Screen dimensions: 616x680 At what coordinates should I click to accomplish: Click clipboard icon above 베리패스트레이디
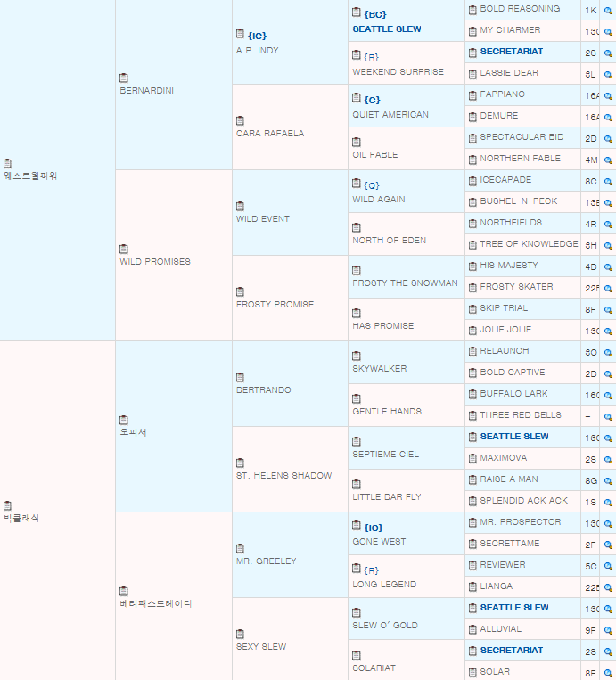pyautogui.click(x=124, y=591)
